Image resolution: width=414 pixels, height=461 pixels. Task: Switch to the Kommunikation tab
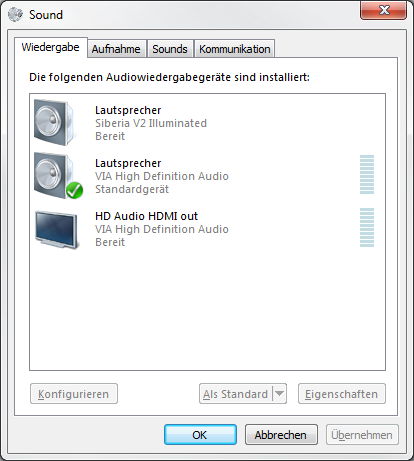tap(235, 49)
